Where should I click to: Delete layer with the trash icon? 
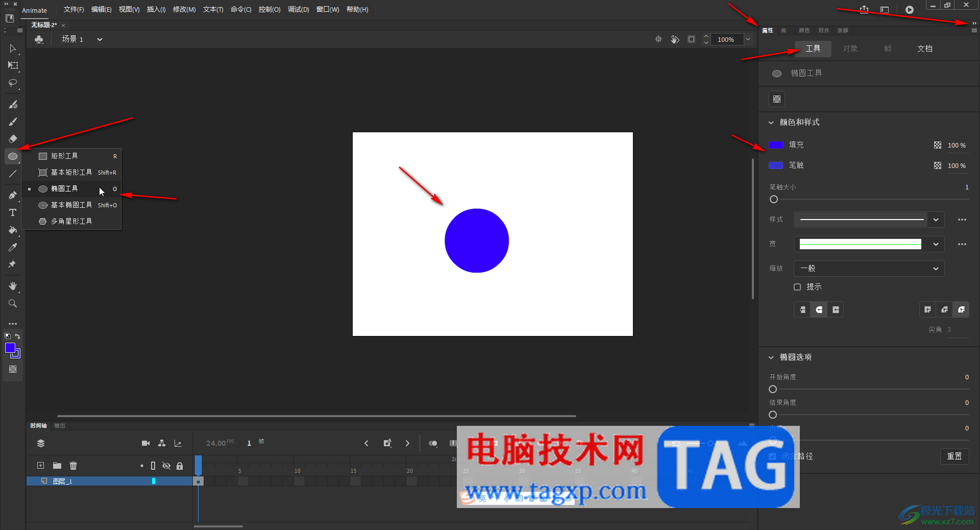coord(73,466)
